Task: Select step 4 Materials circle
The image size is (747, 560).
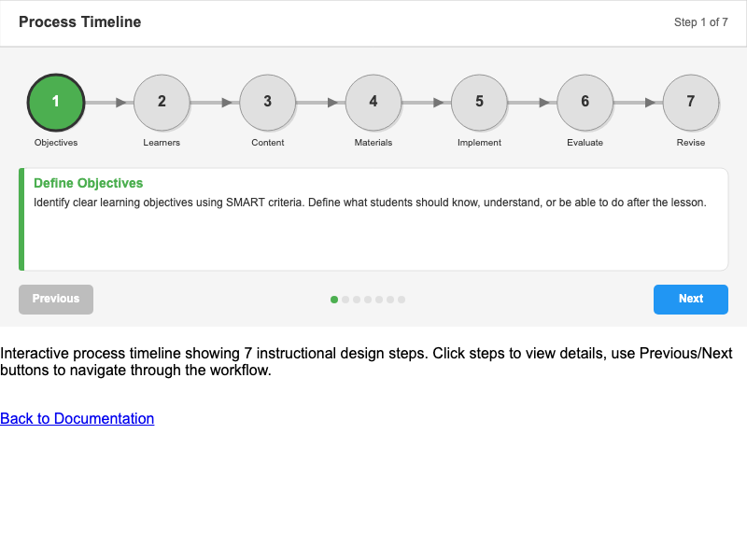Action: (373, 103)
